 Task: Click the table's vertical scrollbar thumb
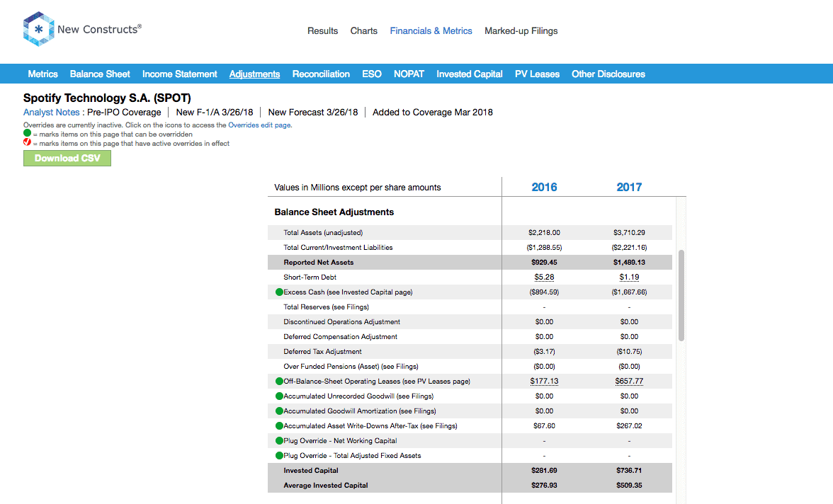pos(681,295)
